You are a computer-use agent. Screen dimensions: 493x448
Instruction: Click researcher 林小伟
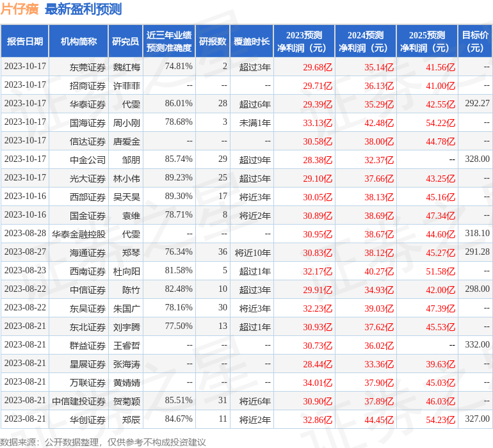126,179
